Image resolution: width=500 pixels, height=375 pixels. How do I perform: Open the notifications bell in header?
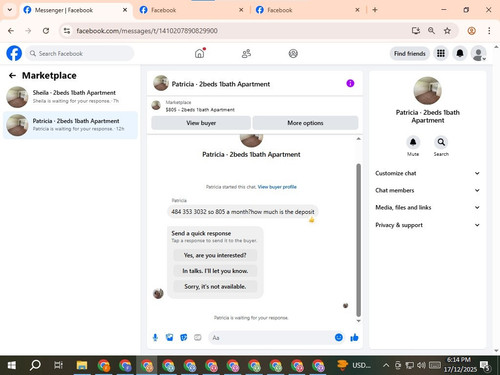coord(460,53)
